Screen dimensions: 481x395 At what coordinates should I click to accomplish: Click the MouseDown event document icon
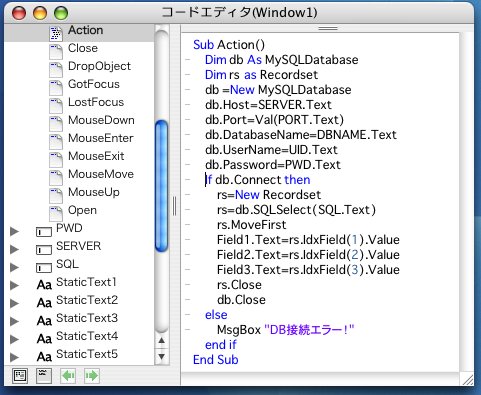[x=56, y=123]
